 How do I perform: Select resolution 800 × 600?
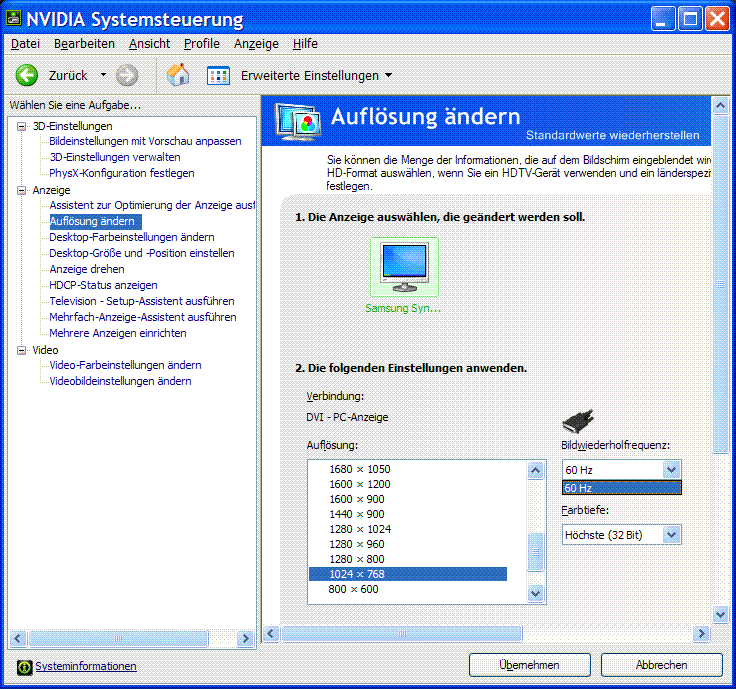(353, 589)
